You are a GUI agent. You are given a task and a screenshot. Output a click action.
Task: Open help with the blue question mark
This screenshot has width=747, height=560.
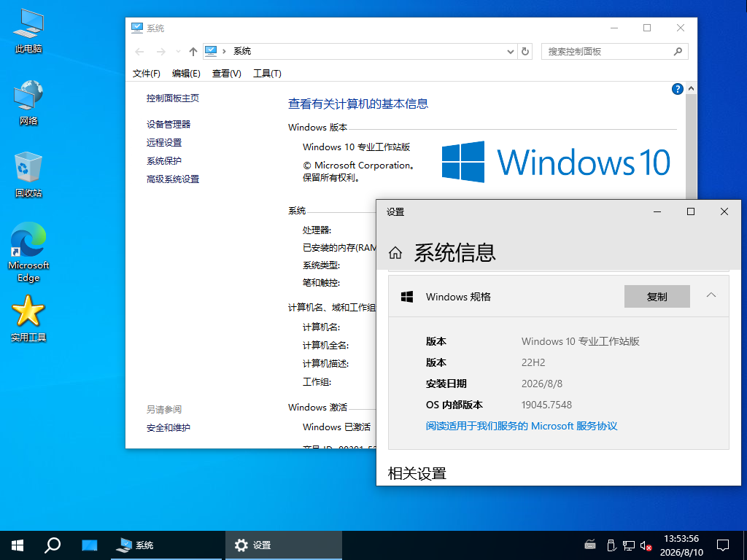point(677,89)
